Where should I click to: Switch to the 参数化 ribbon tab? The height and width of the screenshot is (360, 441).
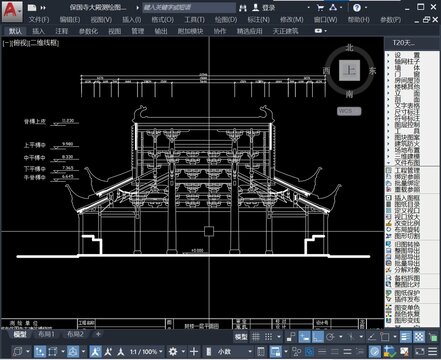[88, 31]
